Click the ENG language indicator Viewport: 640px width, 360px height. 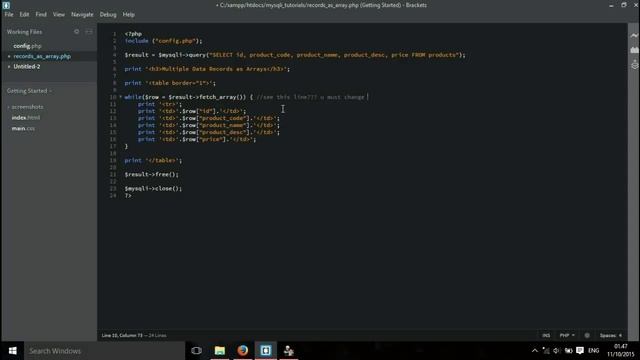(x=594, y=351)
